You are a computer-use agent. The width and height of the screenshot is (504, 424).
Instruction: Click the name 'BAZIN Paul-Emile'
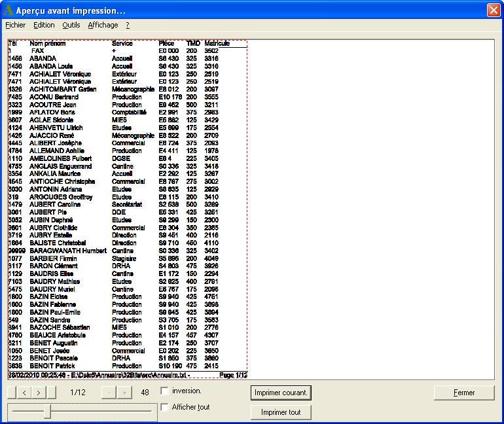point(55,312)
